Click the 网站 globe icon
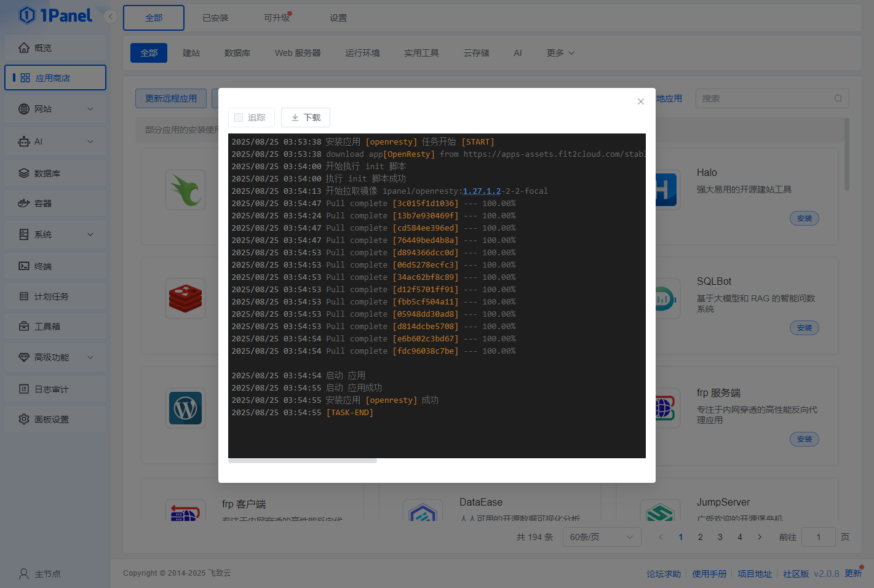The width and height of the screenshot is (874, 588). 24,109
